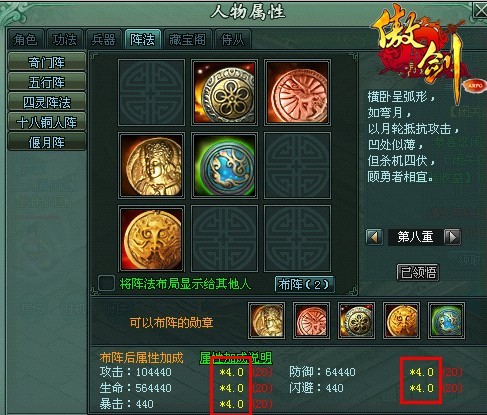Screen dimensions: 487x415
Task: Pick the lion face medal from available medals
Action: pyautogui.click(x=401, y=321)
